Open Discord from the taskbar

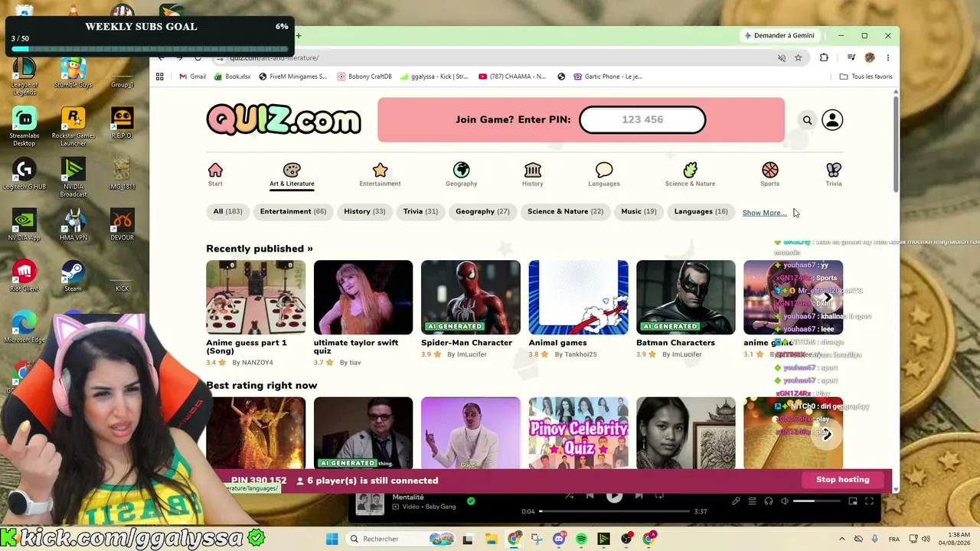559,539
